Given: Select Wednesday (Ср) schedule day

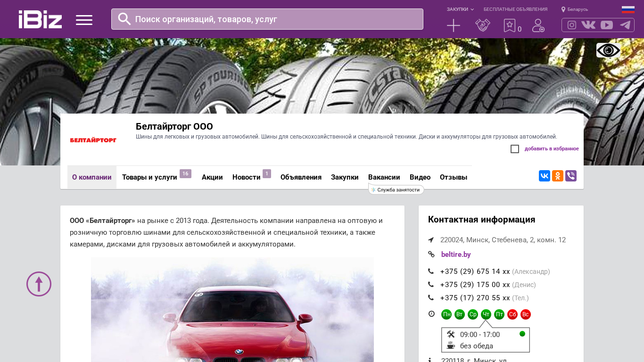Looking at the screenshot, I should coord(473,314).
